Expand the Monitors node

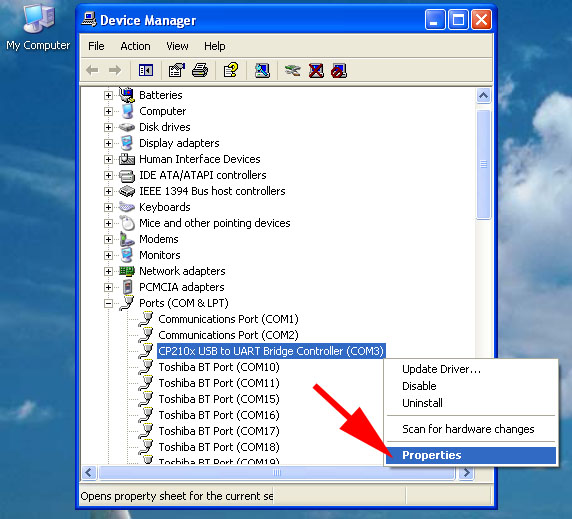[108, 255]
